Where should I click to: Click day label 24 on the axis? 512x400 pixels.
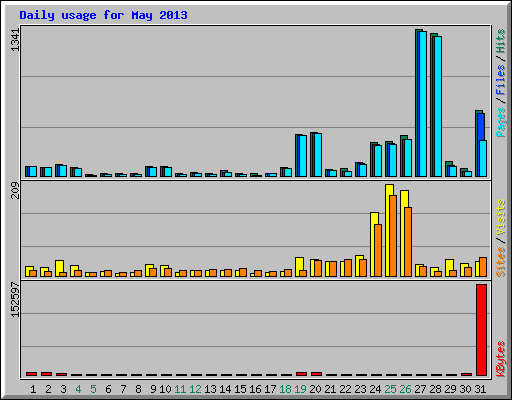[x=376, y=389]
